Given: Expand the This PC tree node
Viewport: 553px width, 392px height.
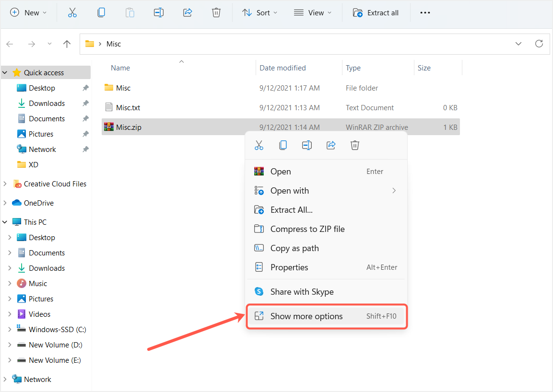Looking at the screenshot, I should click(5, 222).
